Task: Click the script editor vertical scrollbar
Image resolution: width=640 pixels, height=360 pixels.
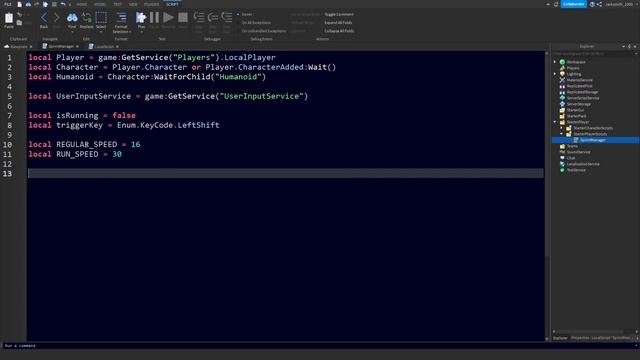Action: (547, 155)
